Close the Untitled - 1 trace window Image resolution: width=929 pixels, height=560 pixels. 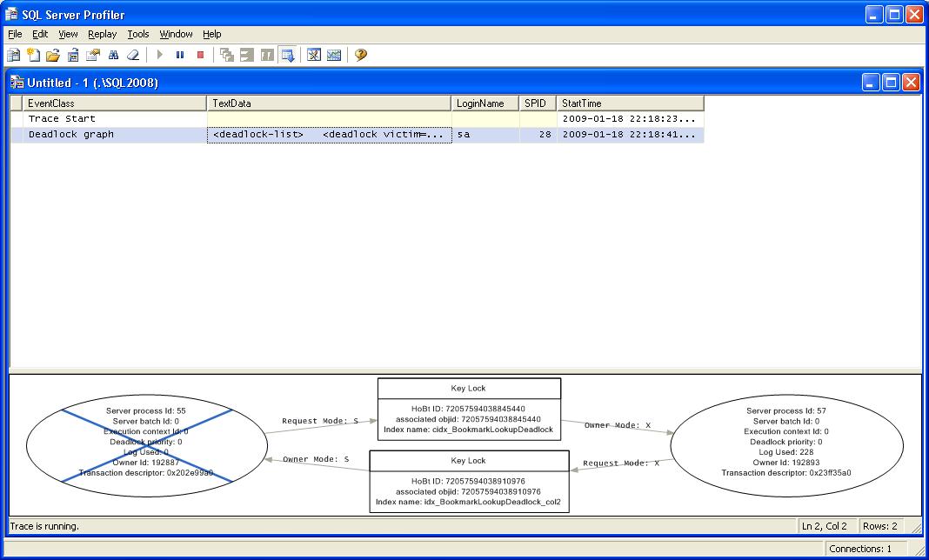click(x=912, y=83)
